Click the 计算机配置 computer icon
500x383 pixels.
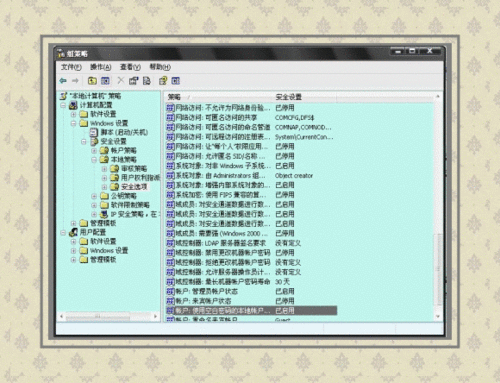point(73,105)
